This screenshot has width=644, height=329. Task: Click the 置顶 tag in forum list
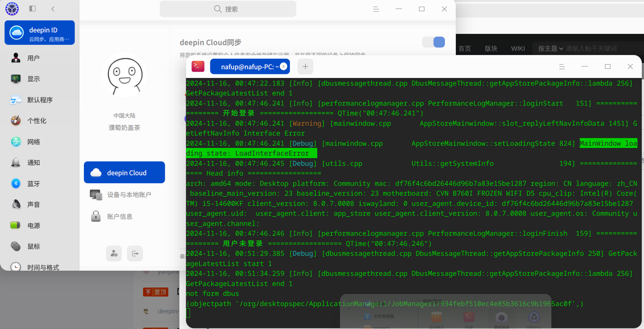pos(156,292)
